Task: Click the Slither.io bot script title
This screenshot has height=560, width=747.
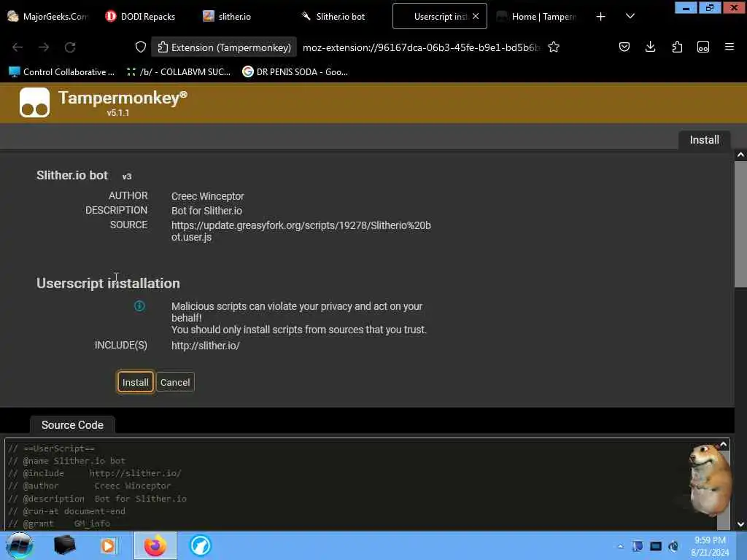Action: (x=72, y=175)
